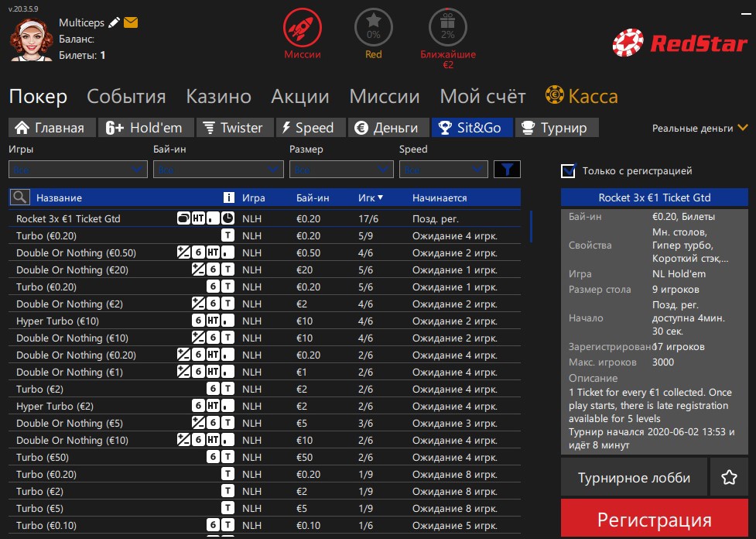Screen dimensions: 756x539
Task: Open the Казино menu section
Action: click(218, 97)
